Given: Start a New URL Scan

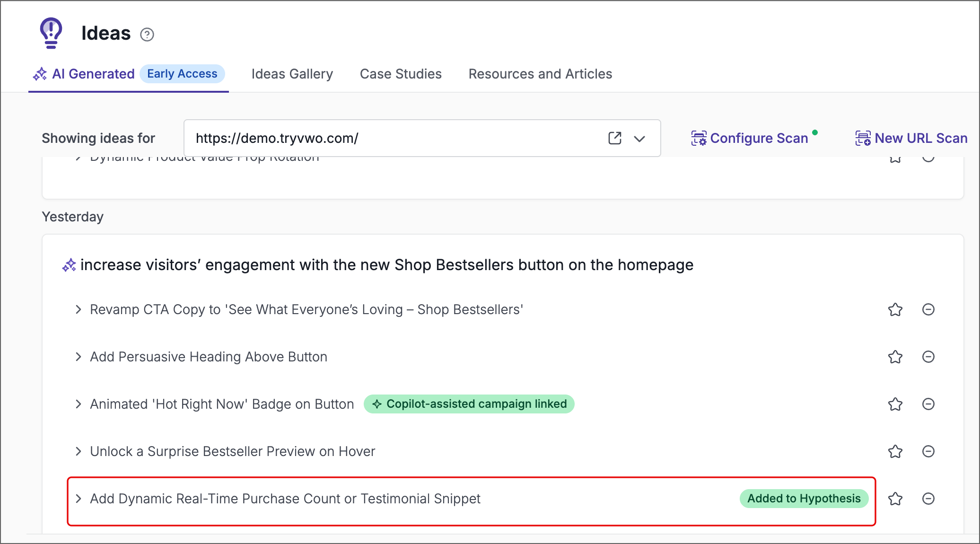Looking at the screenshot, I should (911, 138).
